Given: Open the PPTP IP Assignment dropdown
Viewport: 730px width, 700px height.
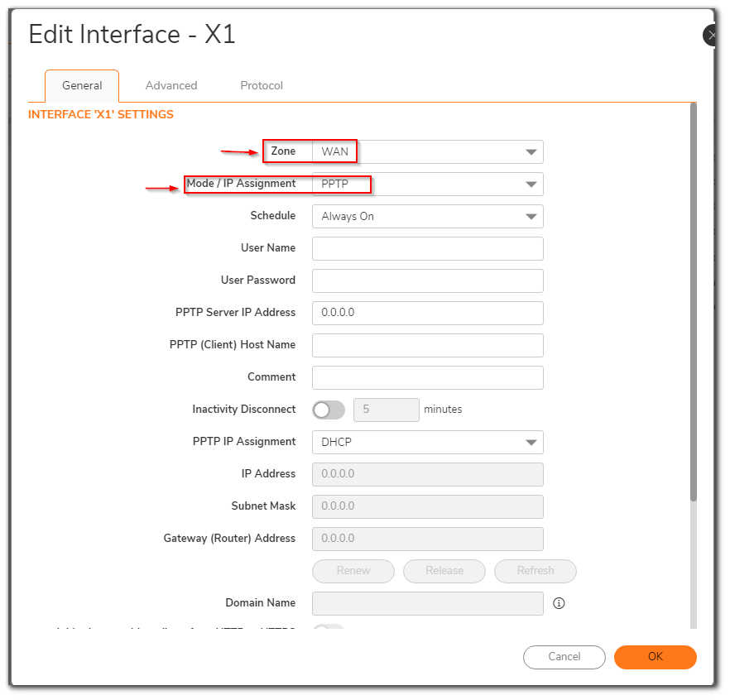Looking at the screenshot, I should click(427, 442).
